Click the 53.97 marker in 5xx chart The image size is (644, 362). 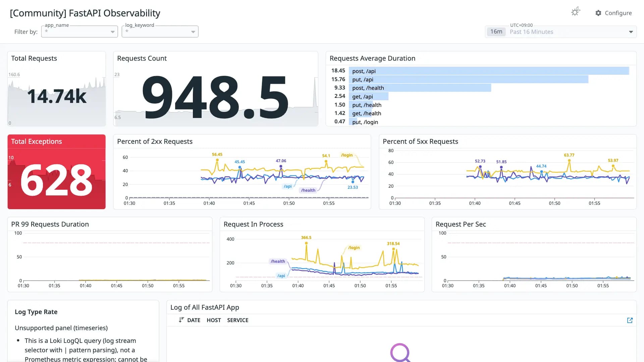point(613,166)
